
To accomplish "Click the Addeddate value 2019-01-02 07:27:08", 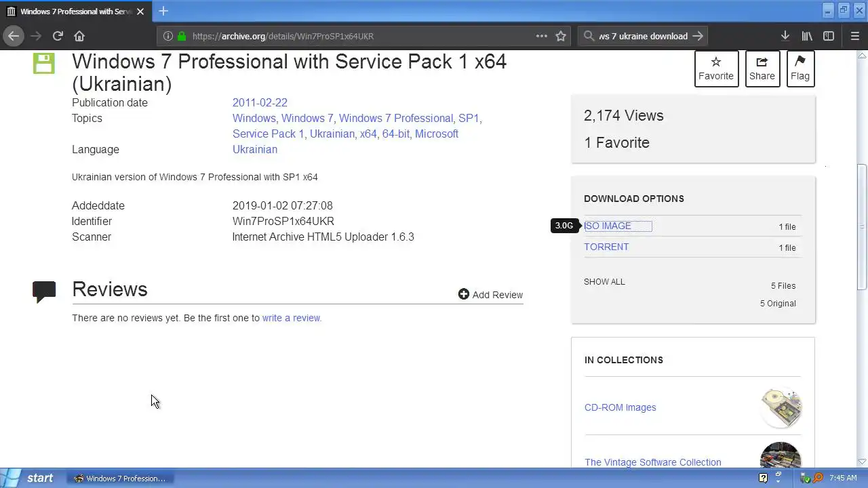I will pos(282,205).
